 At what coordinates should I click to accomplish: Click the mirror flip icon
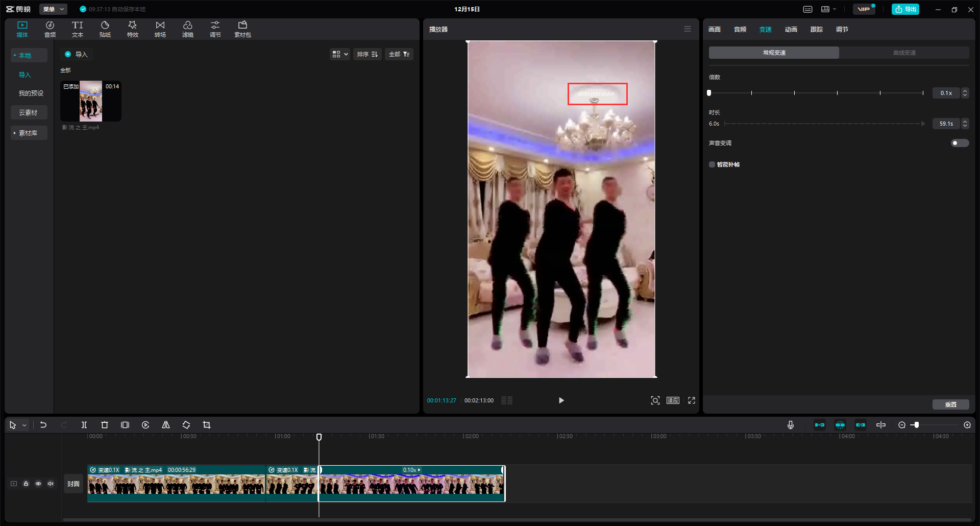point(166,425)
